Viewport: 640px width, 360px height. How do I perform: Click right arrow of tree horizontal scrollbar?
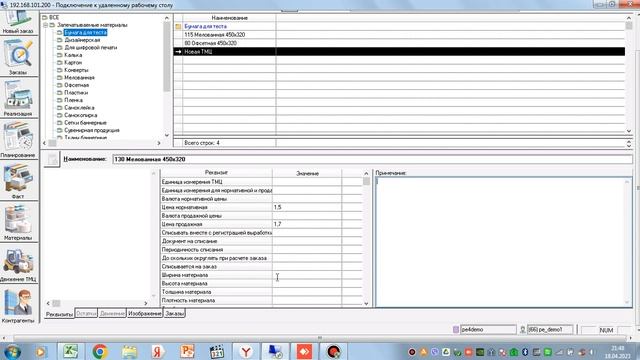click(159, 143)
